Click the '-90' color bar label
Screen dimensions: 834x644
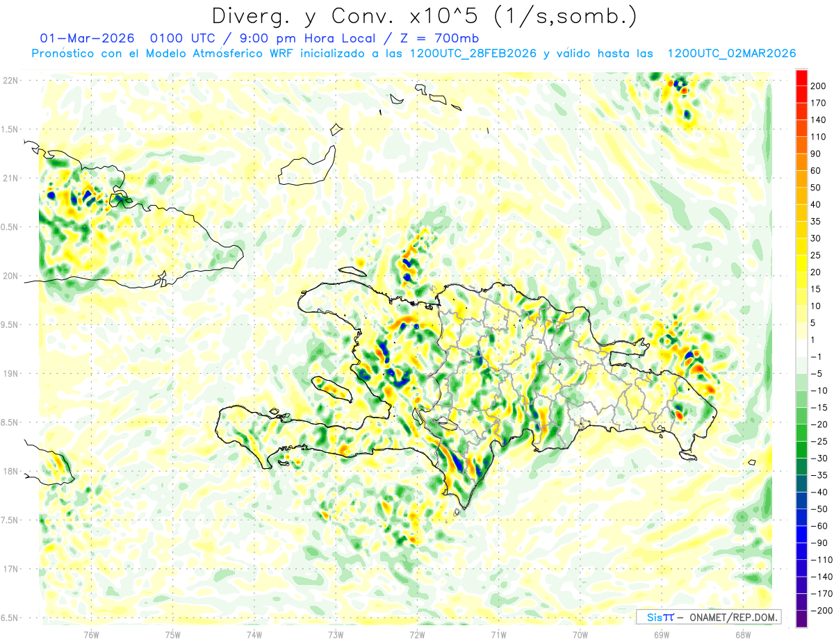pos(819,543)
